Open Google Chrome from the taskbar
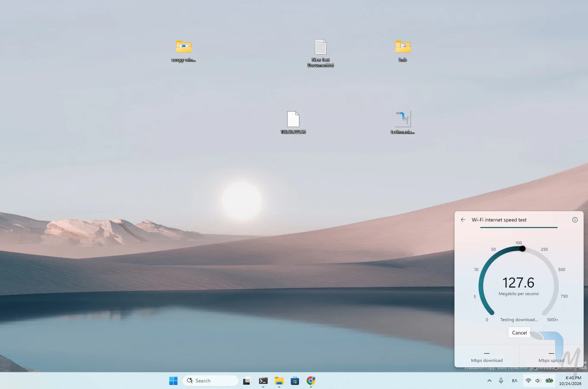This screenshot has height=389, width=588. click(x=311, y=381)
